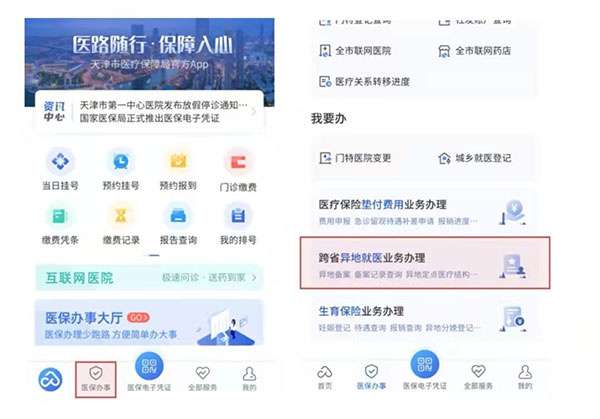Open 全市联网医院 link
The height and width of the screenshot is (419, 600).
(x=355, y=51)
